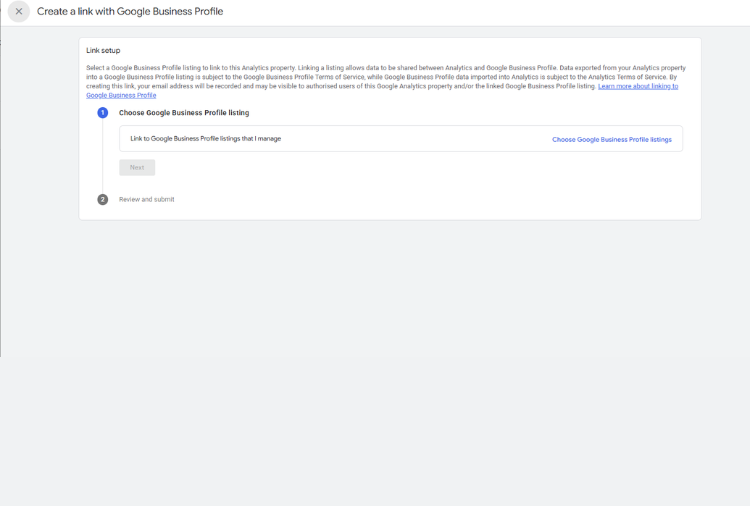Viewport: 750px width, 506px height.
Task: Close the Create a link dialog
Action: [19, 11]
